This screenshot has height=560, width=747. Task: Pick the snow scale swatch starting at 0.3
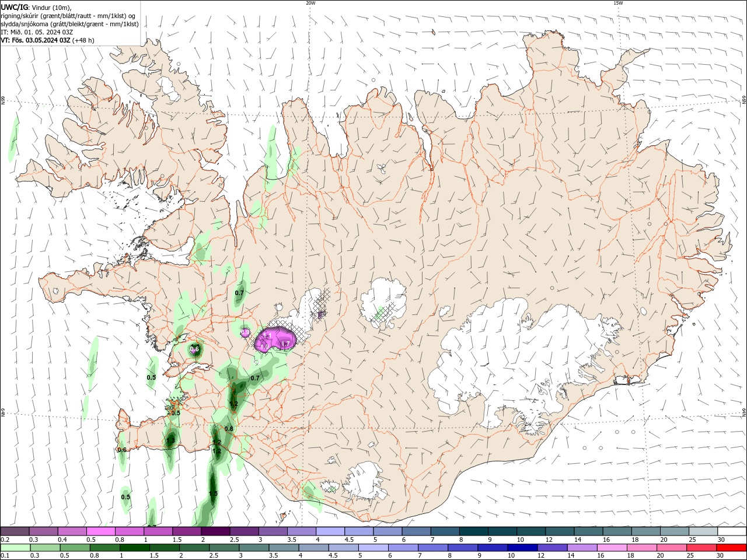[x=43, y=531]
